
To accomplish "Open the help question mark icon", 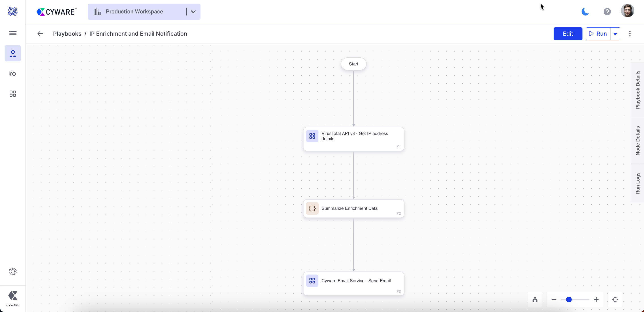I will coord(607,12).
